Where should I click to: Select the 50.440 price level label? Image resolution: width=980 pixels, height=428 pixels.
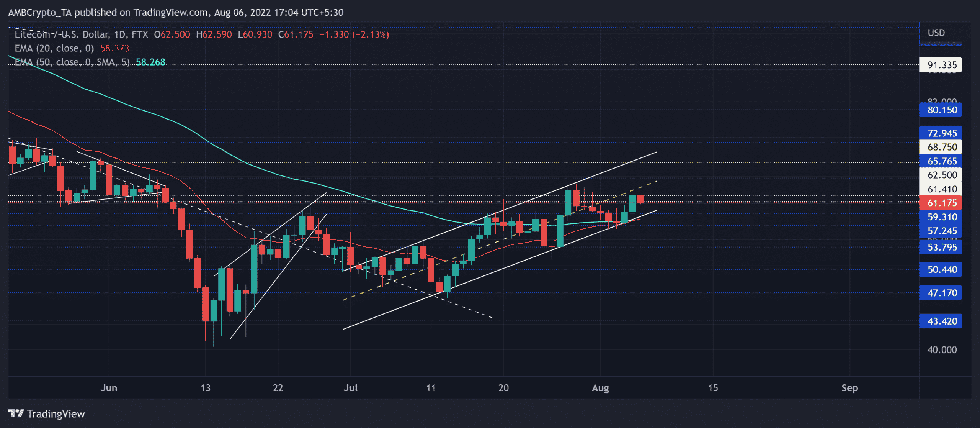coord(941,269)
